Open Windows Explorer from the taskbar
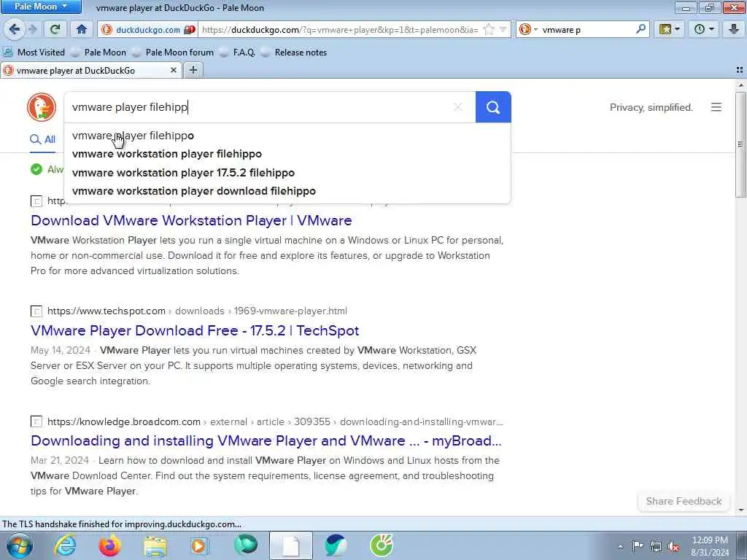Image resolution: width=747 pixels, height=560 pixels. (155, 547)
